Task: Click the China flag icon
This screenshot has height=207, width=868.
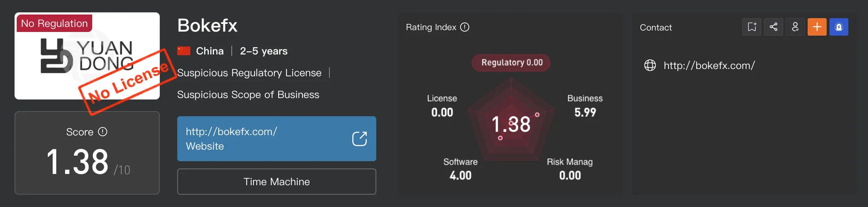Action: [x=184, y=51]
